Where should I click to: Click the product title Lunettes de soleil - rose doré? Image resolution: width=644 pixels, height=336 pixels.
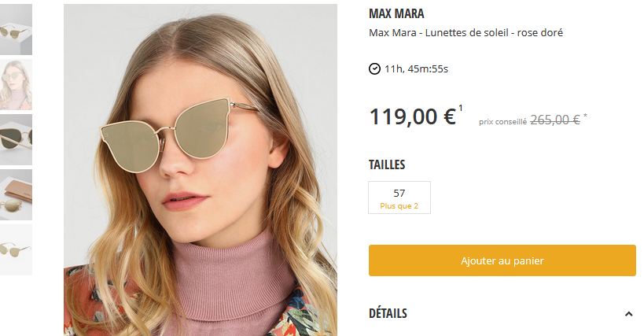[466, 33]
